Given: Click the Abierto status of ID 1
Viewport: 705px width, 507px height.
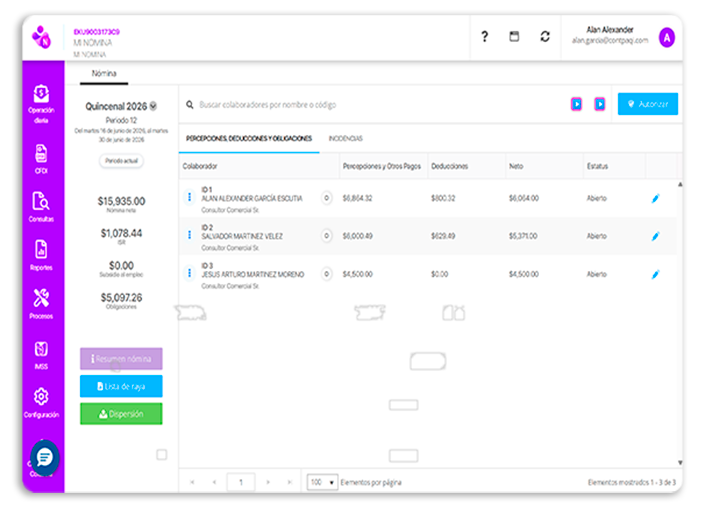Looking at the screenshot, I should pos(597,198).
